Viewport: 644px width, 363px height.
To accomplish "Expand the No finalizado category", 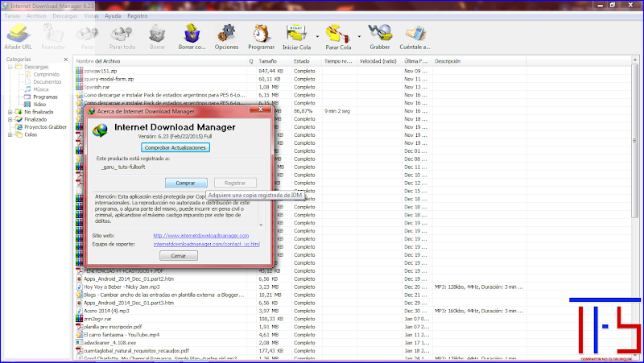I will (x=10, y=112).
